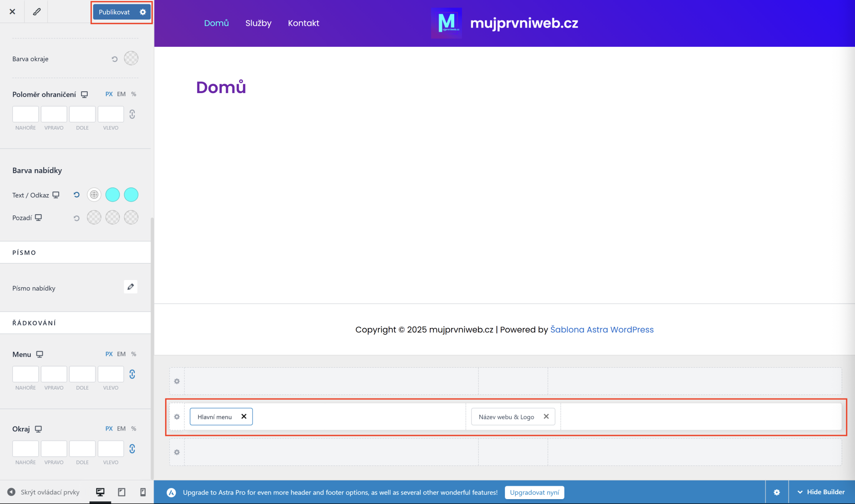Select Služby in the navigation menu
This screenshot has width=855, height=504.
pos(258,23)
